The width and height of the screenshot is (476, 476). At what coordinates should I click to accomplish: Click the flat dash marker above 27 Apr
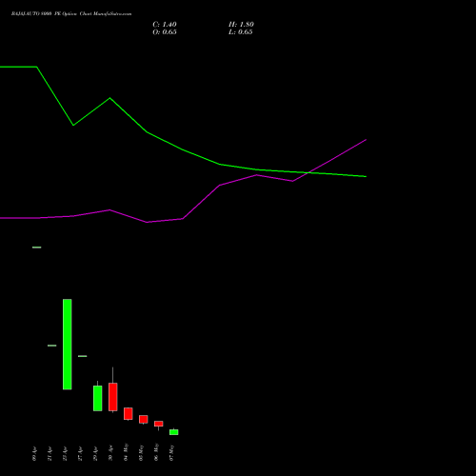(x=83, y=356)
